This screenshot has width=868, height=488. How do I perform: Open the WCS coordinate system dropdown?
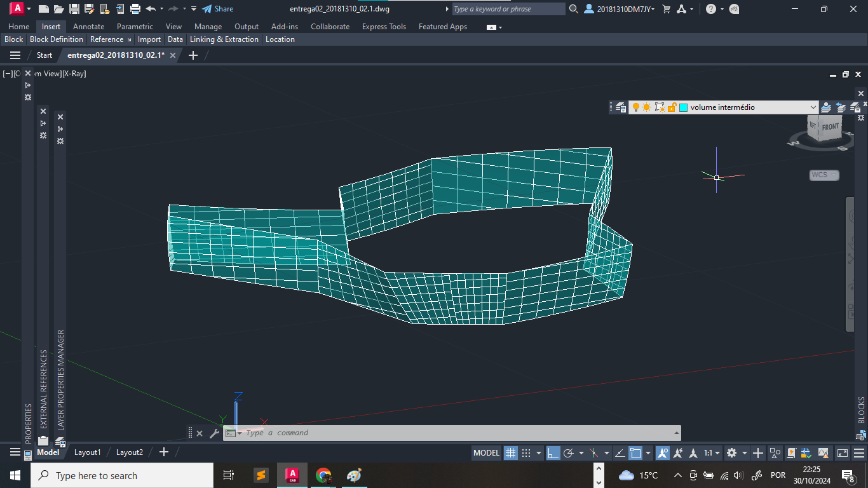click(824, 175)
